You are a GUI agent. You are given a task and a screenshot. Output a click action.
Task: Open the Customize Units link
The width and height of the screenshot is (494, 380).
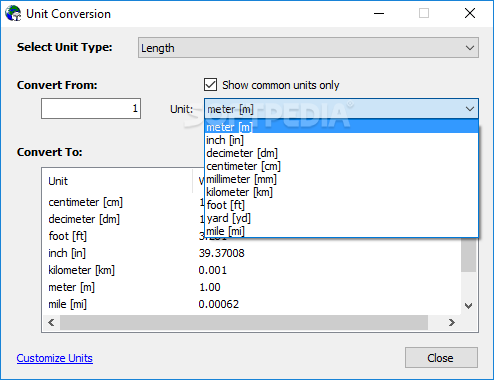pos(55,358)
